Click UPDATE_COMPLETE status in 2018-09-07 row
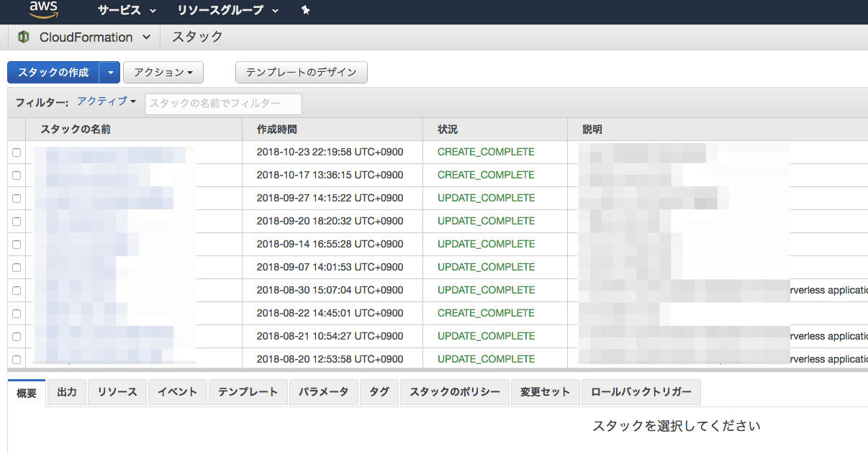This screenshot has height=454, width=868. [x=487, y=267]
